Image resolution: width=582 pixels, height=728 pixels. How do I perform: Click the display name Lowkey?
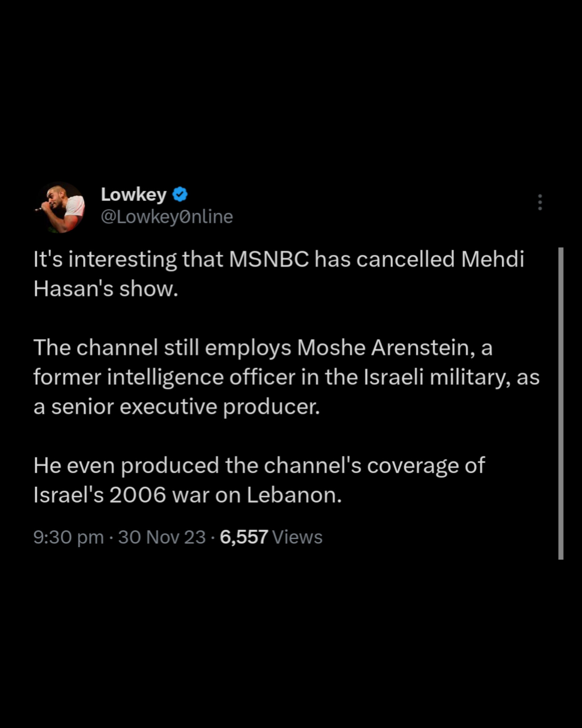pyautogui.click(x=133, y=195)
